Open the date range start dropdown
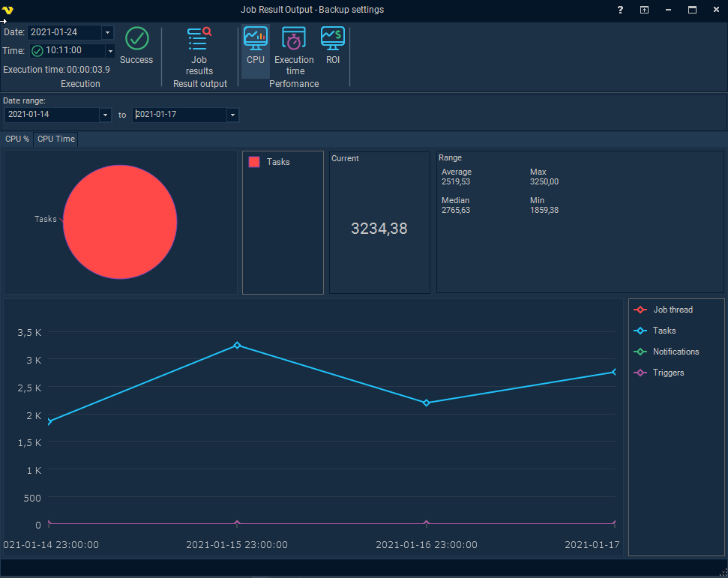The image size is (728, 578). 105,115
